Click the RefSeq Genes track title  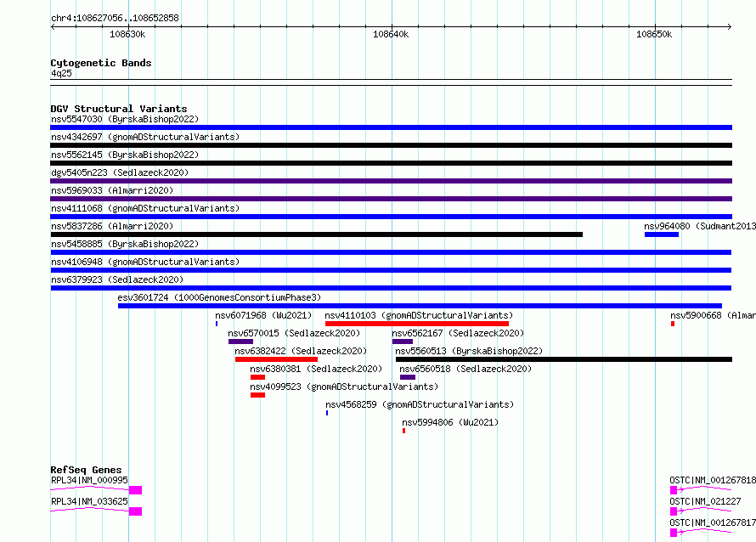tap(87, 470)
